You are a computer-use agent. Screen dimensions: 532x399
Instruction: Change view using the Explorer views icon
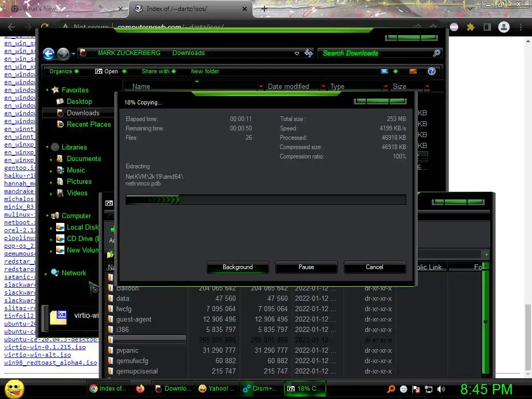[384, 71]
